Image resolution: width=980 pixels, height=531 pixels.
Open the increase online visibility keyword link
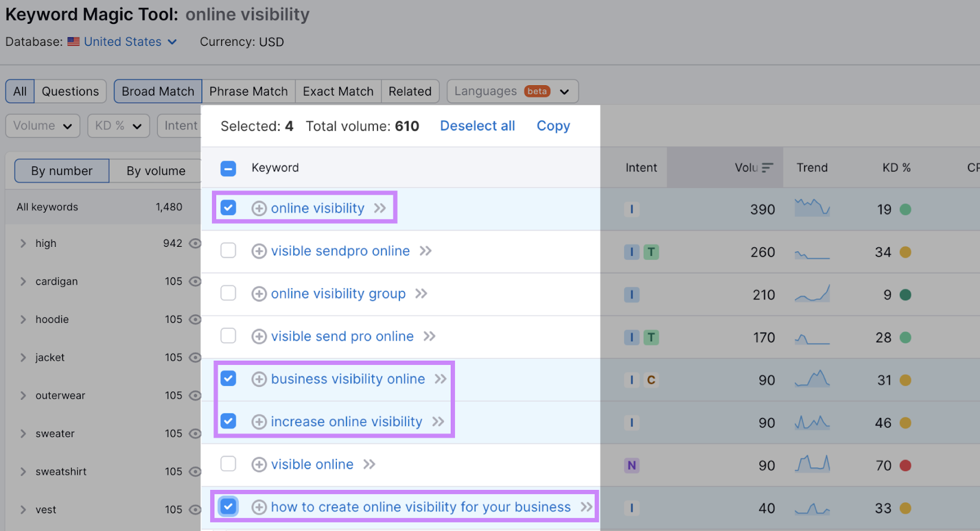point(347,422)
